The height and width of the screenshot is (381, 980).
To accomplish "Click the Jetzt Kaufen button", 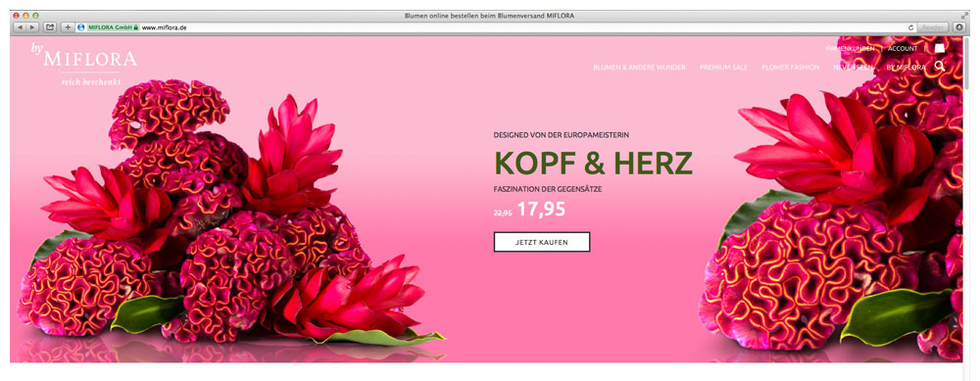I will click(x=542, y=242).
